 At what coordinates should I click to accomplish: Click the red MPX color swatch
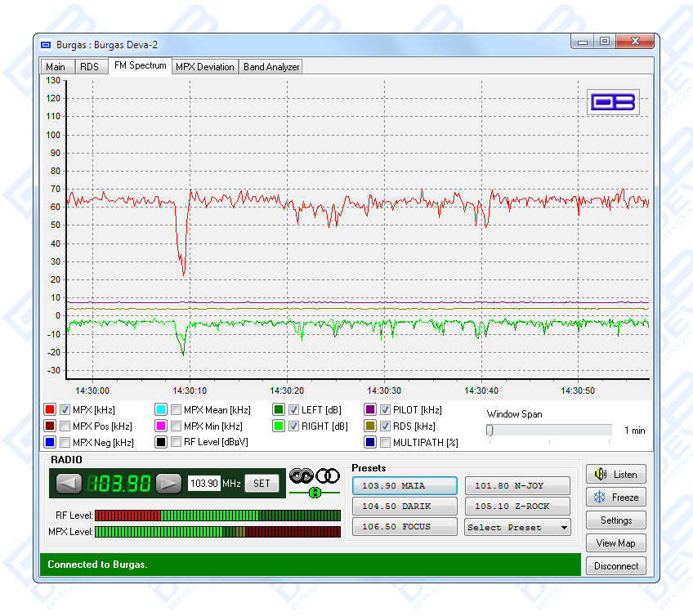coord(50,410)
